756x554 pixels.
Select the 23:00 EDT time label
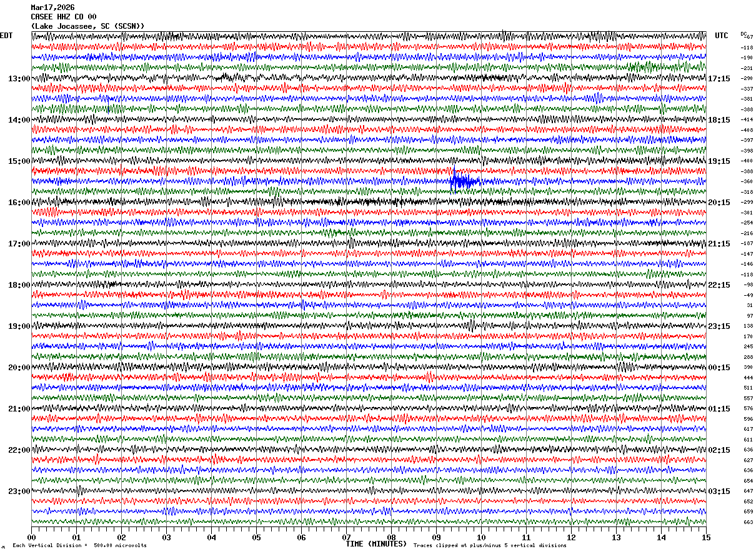(19, 491)
